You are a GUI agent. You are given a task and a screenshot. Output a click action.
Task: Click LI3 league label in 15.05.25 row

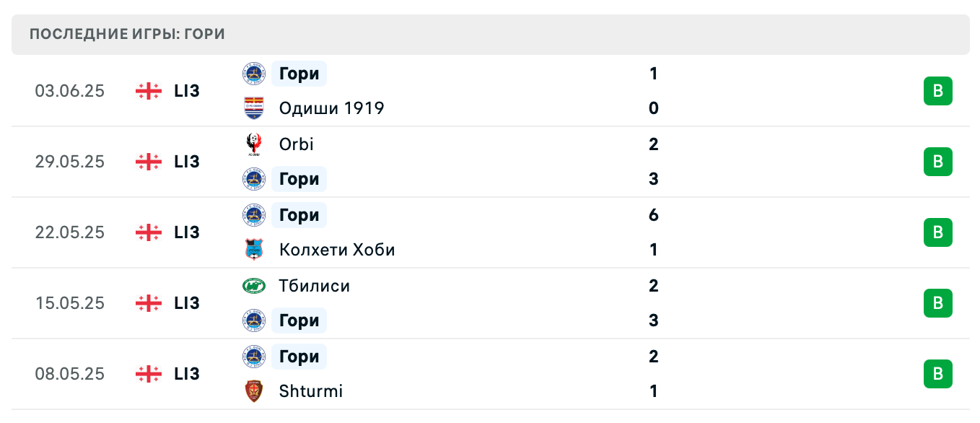point(187,303)
